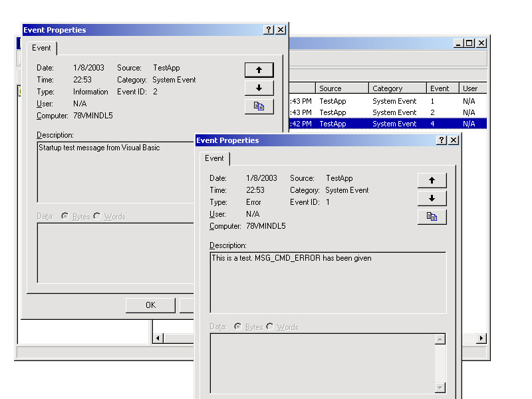Click the right scroll arrow of the event list
532x399 pixels.
(481, 338)
